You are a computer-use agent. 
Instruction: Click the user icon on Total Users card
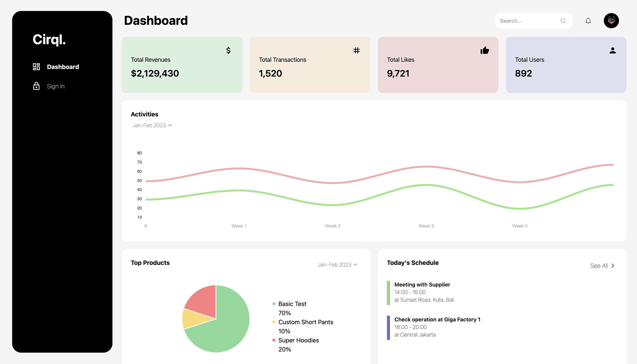(612, 50)
